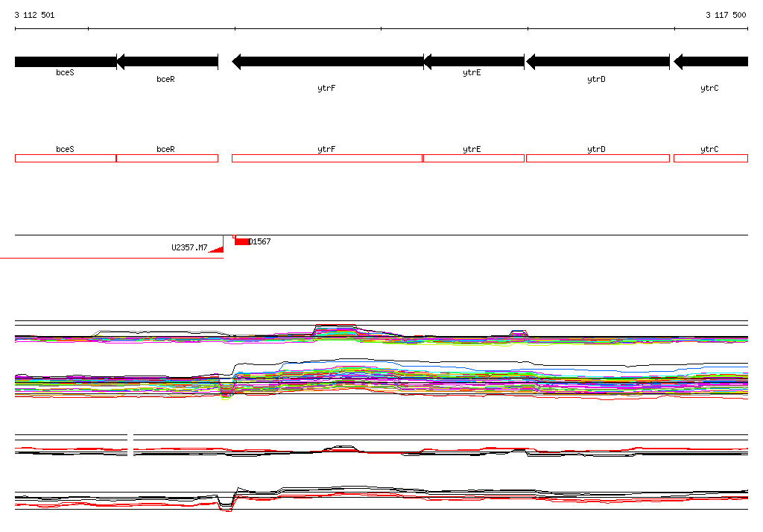Click bceR label above red box
The image size is (763, 532).
point(165,150)
